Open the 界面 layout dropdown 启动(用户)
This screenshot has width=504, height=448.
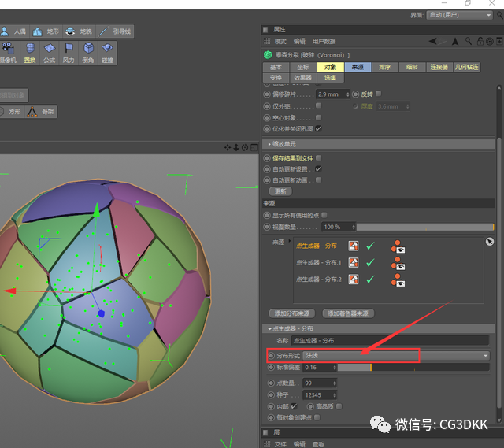coord(459,15)
